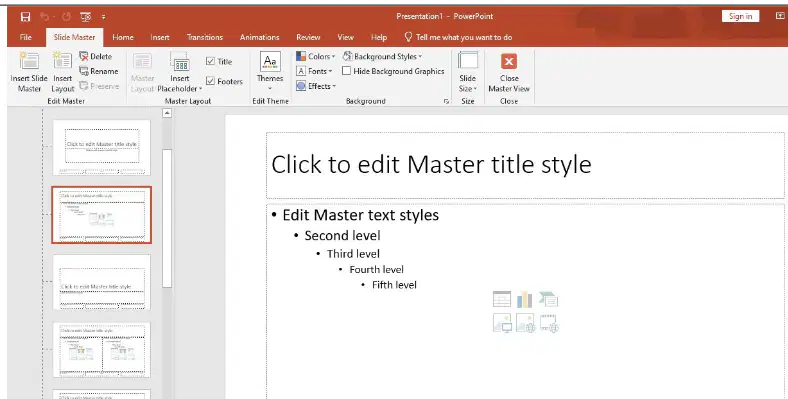
Task: Open the Animations tab
Action: [x=259, y=37]
